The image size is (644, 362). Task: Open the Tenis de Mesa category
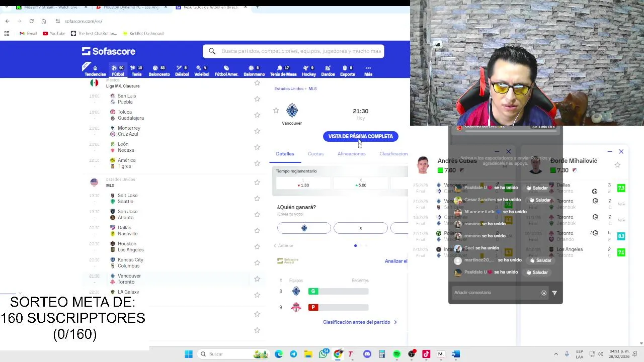point(283,70)
